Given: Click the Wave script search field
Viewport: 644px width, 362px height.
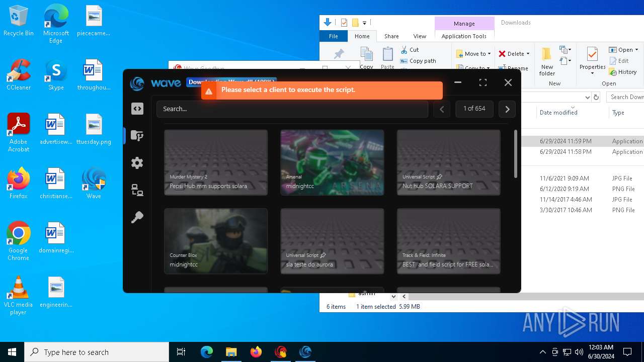Looking at the screenshot, I should click(x=292, y=109).
